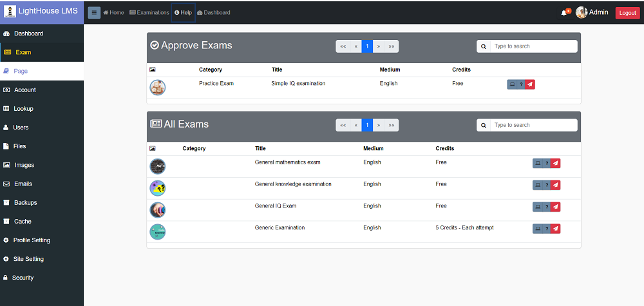Click the question mark icon for General knowledge examination
This screenshot has height=306, width=644.
(547, 185)
